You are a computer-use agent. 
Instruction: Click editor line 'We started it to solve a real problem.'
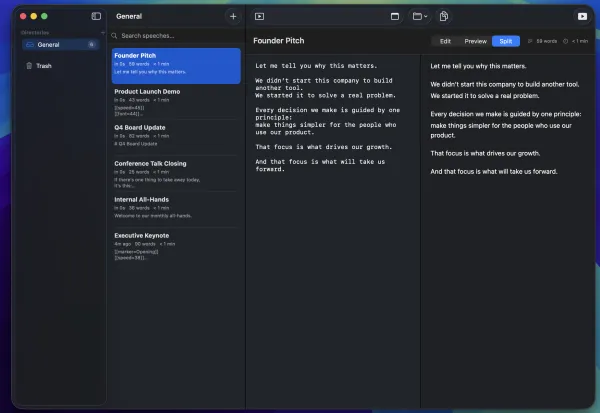326,95
